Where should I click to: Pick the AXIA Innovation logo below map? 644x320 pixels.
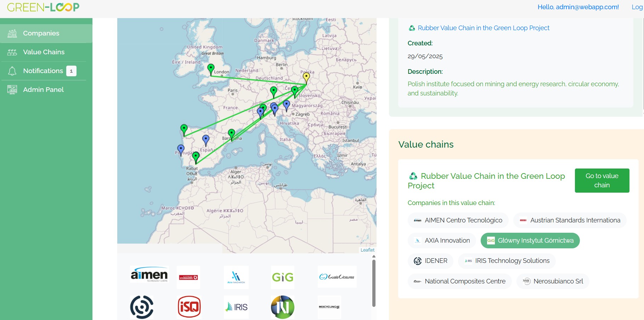point(236,277)
